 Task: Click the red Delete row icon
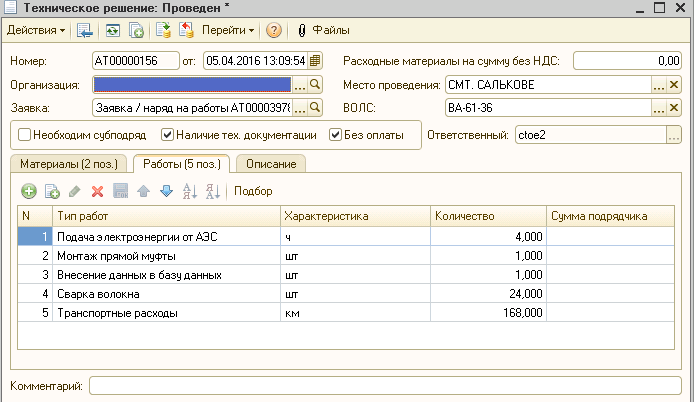click(x=98, y=191)
